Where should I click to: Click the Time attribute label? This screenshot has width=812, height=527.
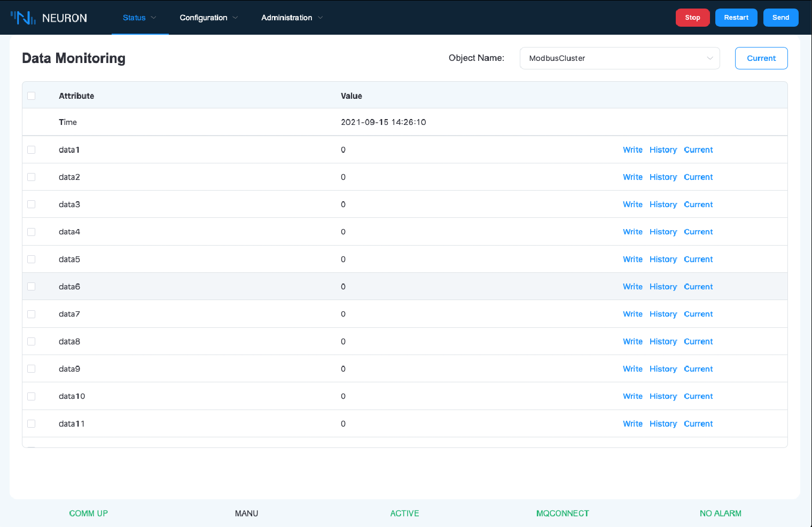[x=68, y=122]
